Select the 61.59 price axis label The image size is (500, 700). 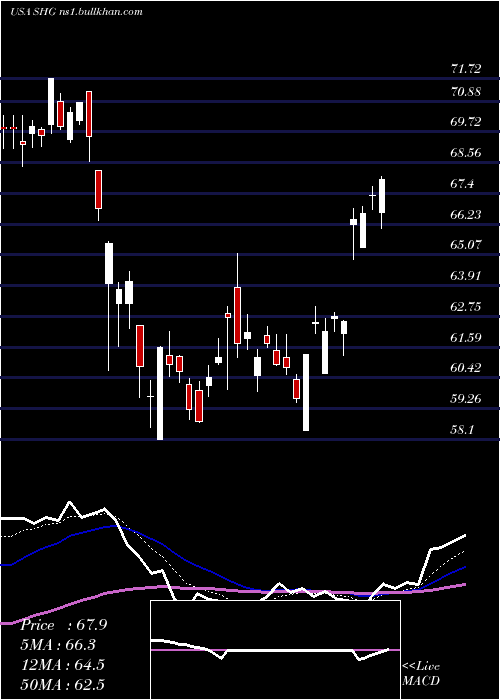click(x=466, y=338)
